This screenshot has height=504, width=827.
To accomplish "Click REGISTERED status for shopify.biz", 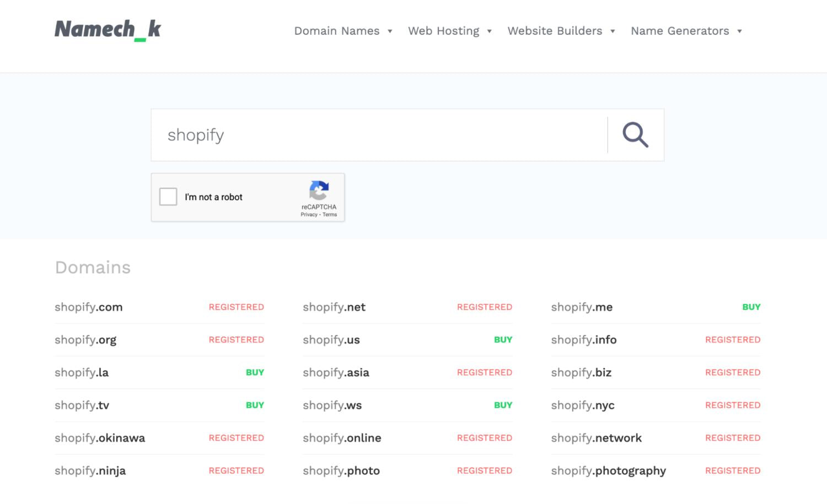I will [x=733, y=372].
